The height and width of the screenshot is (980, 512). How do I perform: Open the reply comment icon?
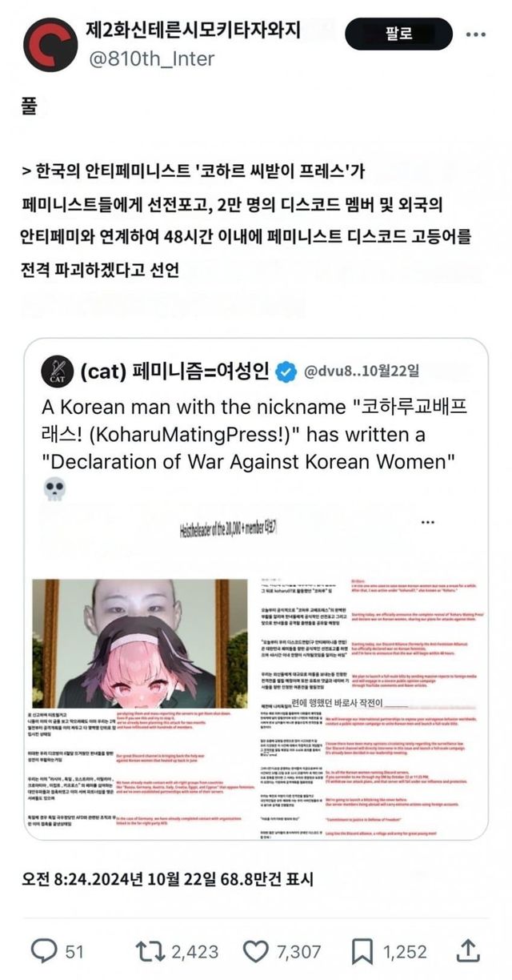point(43,951)
